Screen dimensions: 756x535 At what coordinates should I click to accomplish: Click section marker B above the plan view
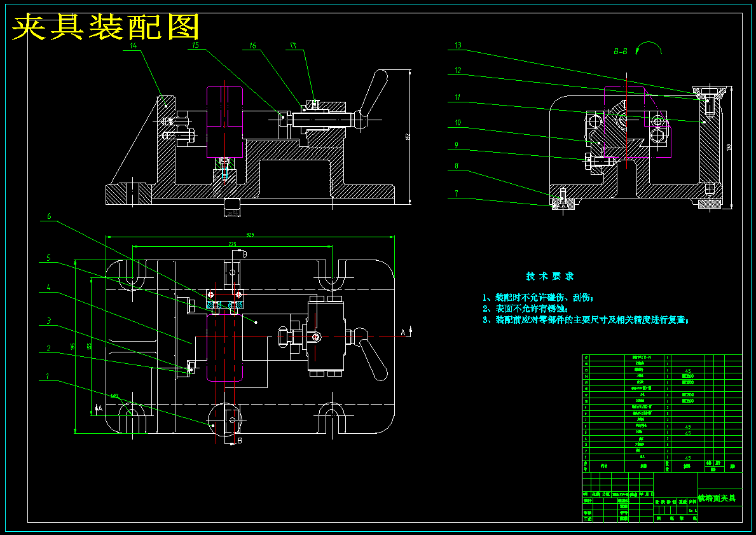click(244, 254)
